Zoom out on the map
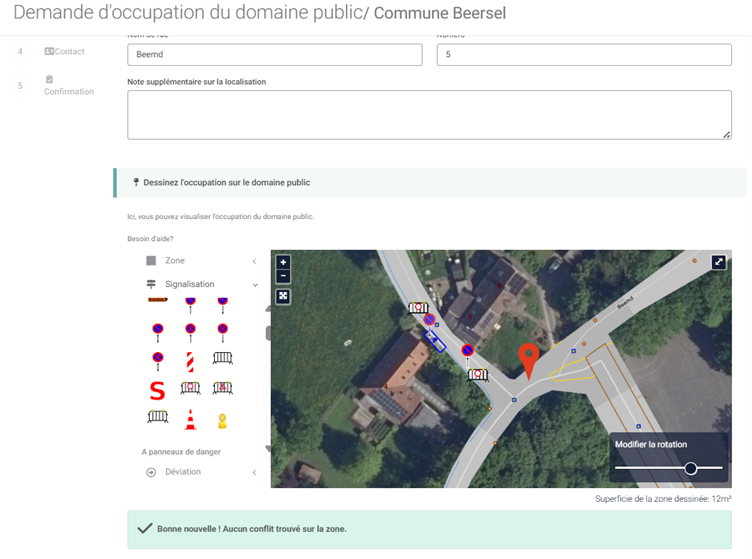 click(x=283, y=276)
